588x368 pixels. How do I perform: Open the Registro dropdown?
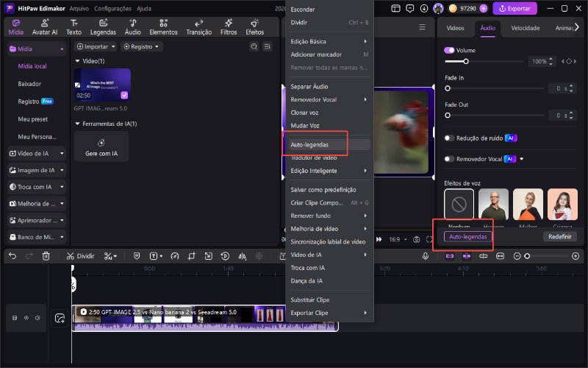click(x=141, y=46)
